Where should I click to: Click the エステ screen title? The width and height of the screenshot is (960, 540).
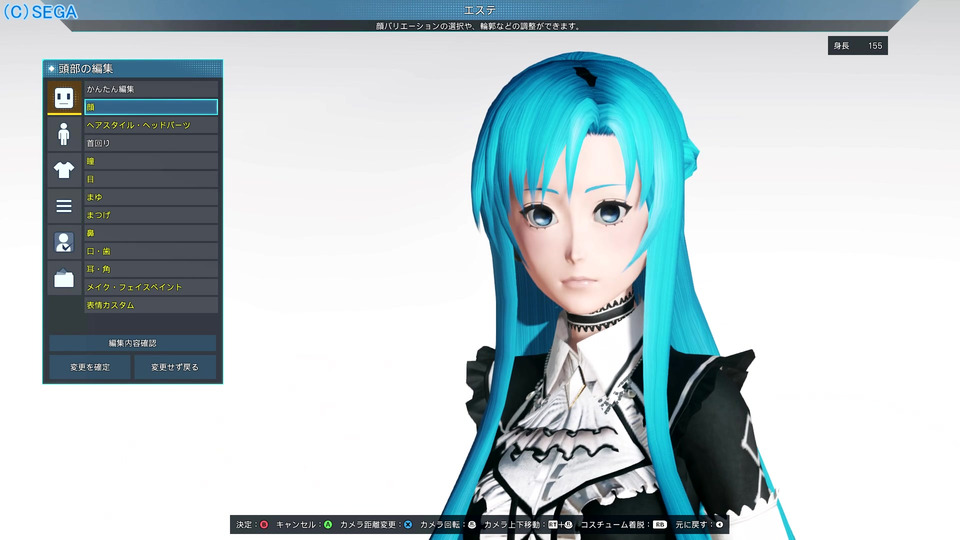point(480,10)
